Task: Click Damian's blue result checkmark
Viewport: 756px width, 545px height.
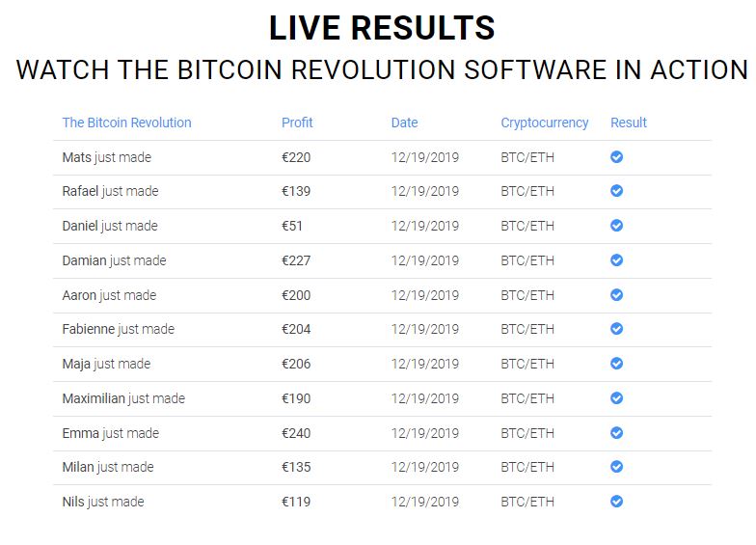Action: tap(616, 260)
